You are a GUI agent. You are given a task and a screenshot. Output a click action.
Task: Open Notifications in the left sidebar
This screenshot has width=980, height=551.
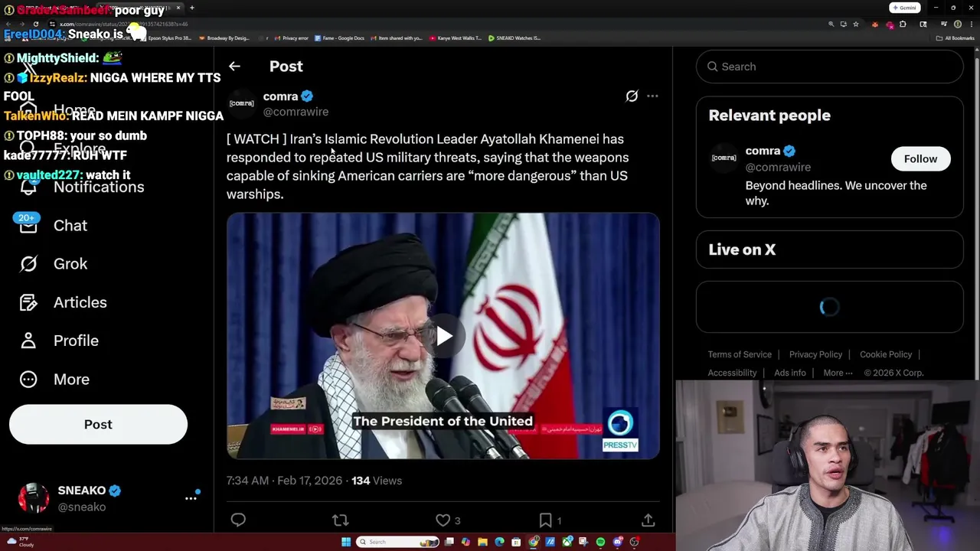pos(99,187)
